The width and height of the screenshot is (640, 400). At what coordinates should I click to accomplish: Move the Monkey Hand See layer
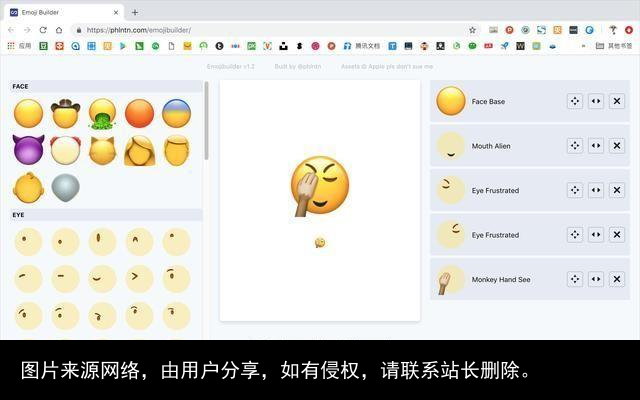(575, 279)
